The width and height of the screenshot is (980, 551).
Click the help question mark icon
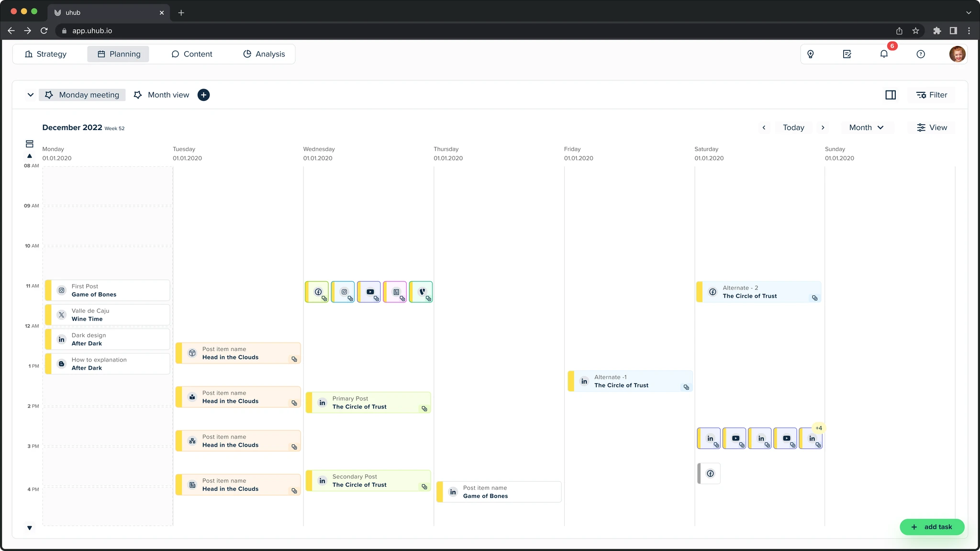[x=921, y=54]
